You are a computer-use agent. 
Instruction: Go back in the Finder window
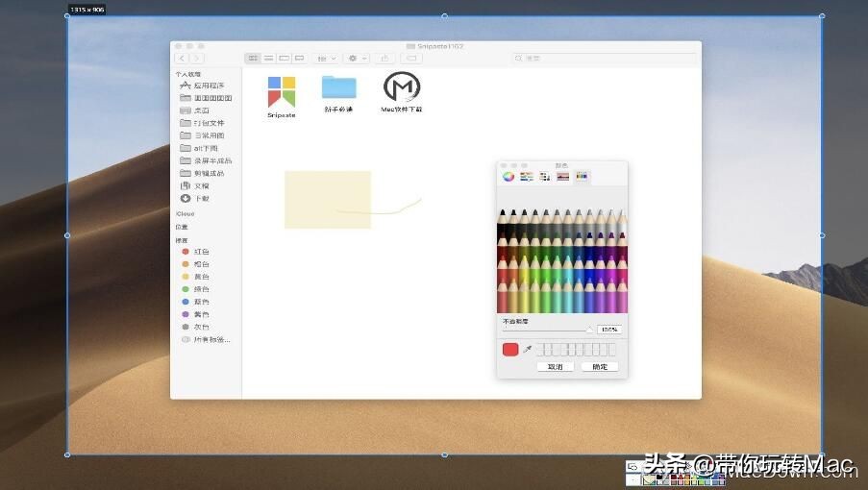(182, 58)
